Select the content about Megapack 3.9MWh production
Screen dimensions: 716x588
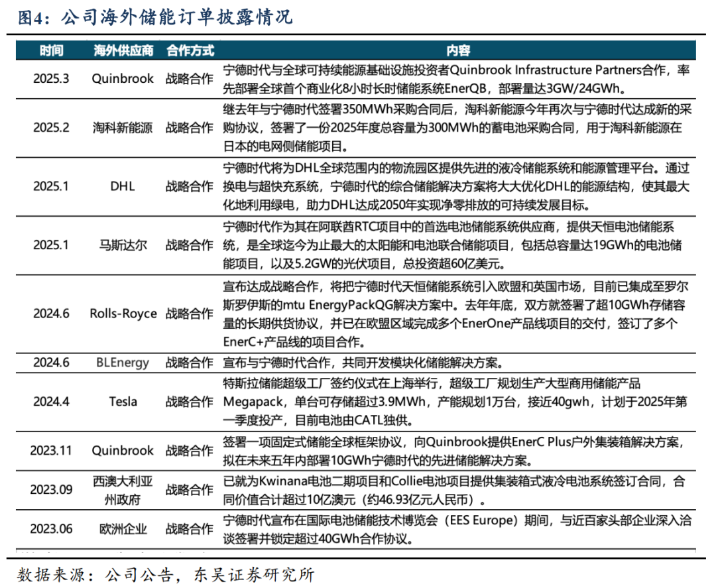click(x=455, y=402)
